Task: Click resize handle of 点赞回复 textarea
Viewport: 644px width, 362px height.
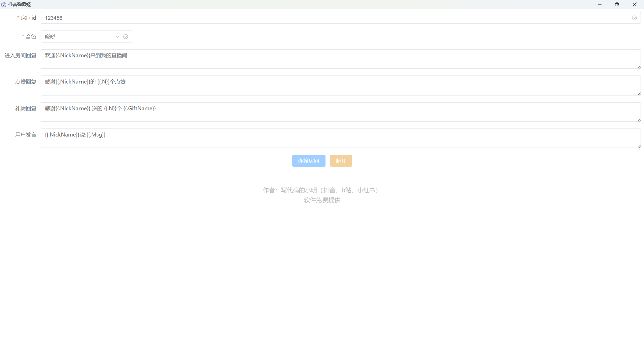Action: (639, 93)
